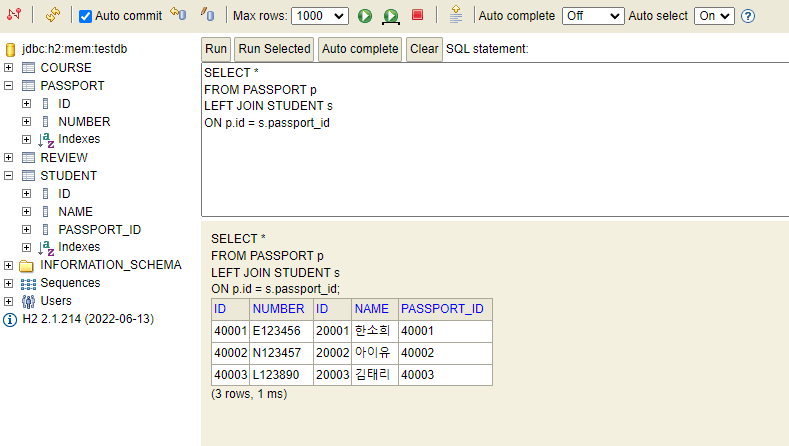Click the Help question mark icon
Viewport: 789px width, 446px height.
(x=748, y=16)
